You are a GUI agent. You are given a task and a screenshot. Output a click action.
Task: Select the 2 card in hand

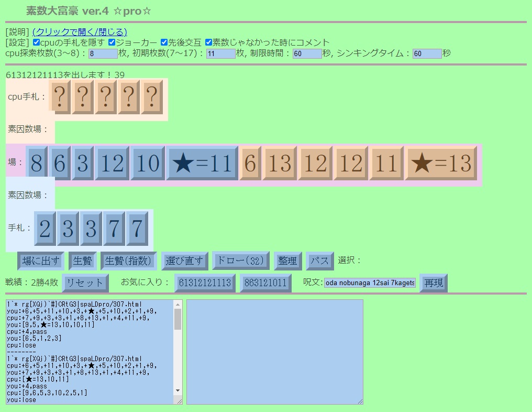(45, 228)
